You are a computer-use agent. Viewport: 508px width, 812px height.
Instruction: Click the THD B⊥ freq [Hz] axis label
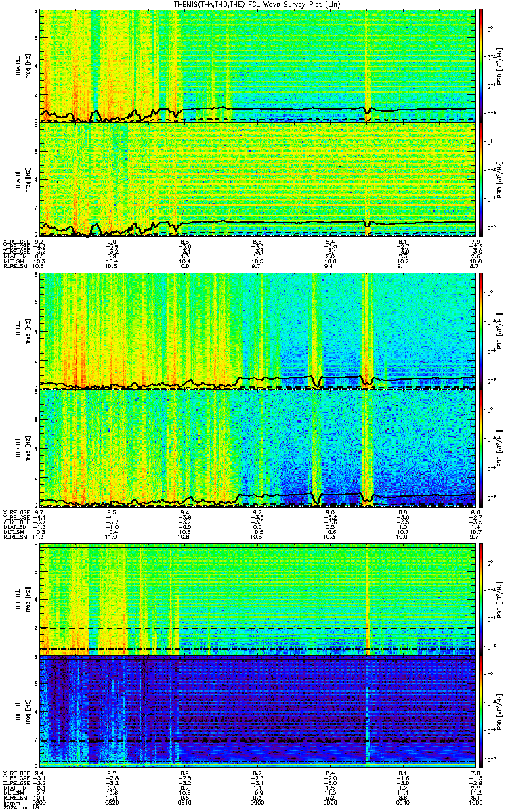[22, 331]
